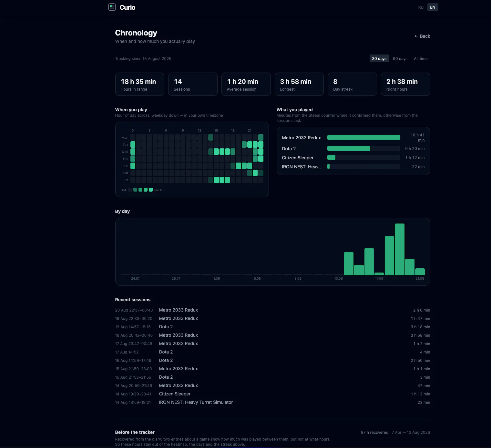Select the 30 days range tab
The width and height of the screenshot is (491, 448).
click(x=379, y=58)
